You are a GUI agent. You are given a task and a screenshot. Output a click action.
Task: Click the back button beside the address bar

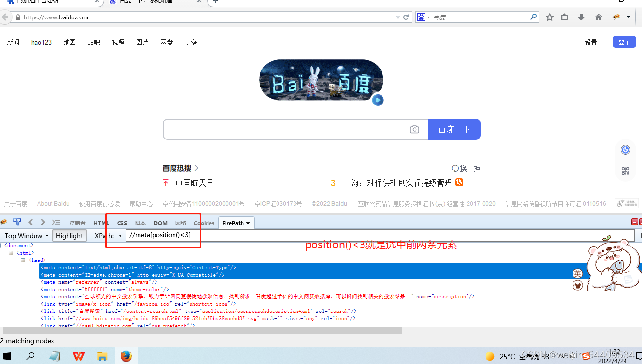coord(5,17)
